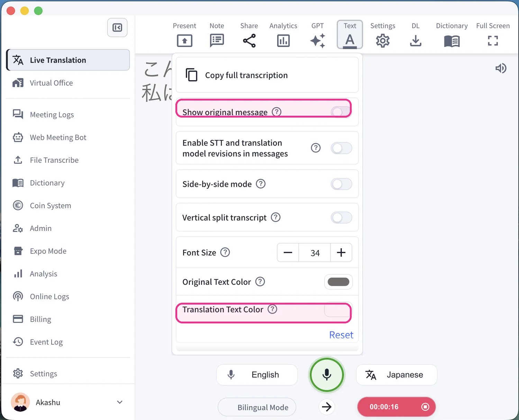This screenshot has height=420, width=519.
Task: Open Virtual Office in sidebar
Action: (x=68, y=83)
